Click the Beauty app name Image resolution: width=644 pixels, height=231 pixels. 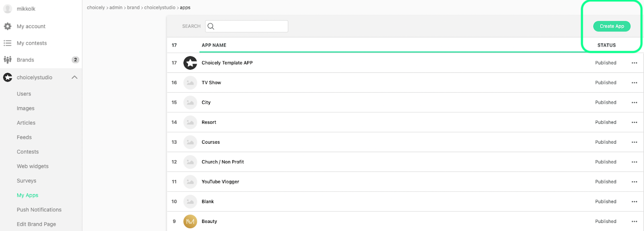click(209, 221)
